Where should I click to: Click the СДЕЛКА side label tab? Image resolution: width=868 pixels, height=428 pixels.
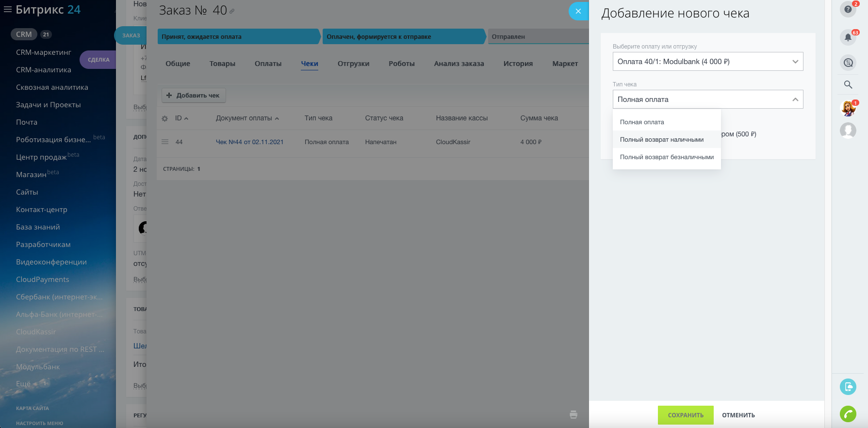tap(98, 60)
